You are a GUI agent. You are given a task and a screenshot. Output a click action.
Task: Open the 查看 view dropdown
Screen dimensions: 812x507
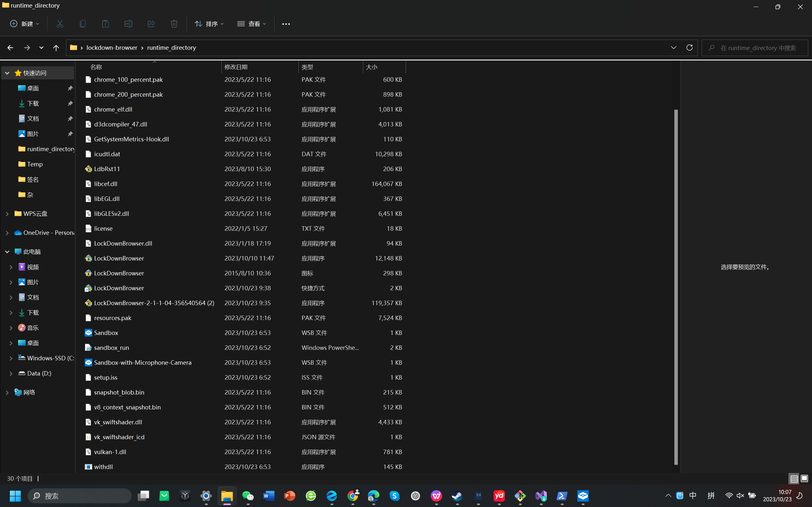click(x=251, y=23)
